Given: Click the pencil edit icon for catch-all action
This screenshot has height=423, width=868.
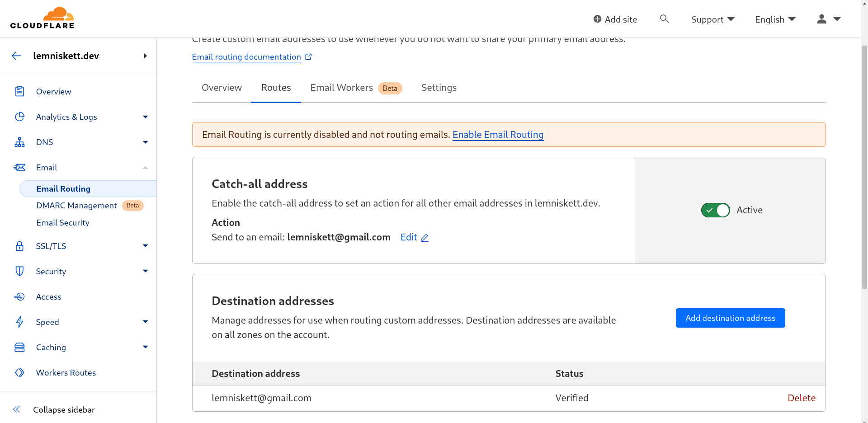Looking at the screenshot, I should tap(425, 238).
